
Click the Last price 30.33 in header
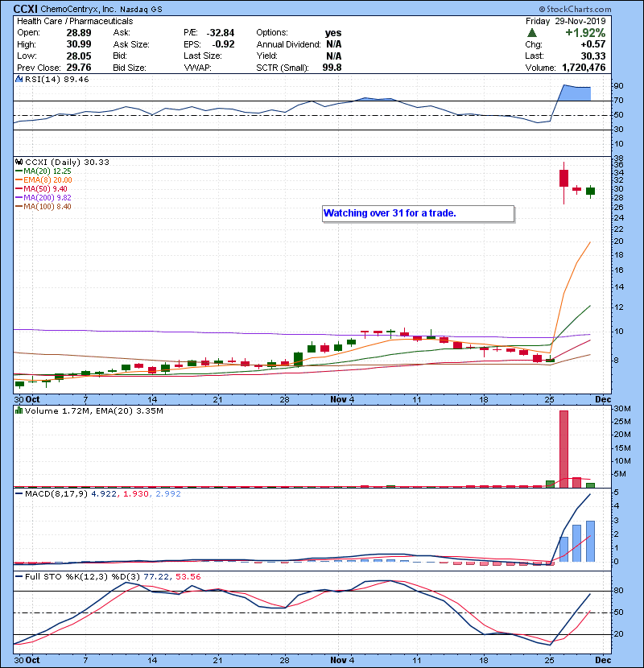point(593,56)
